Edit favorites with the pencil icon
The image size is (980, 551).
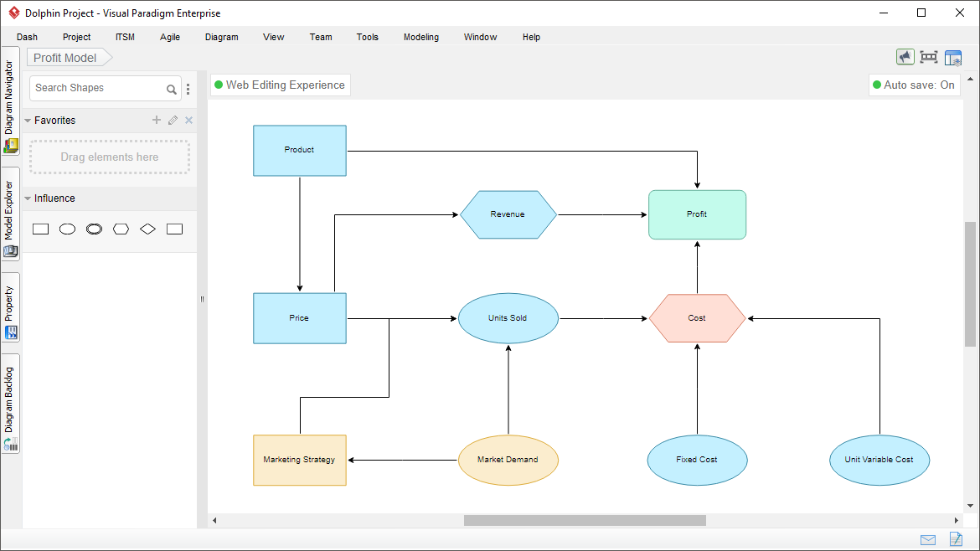173,120
